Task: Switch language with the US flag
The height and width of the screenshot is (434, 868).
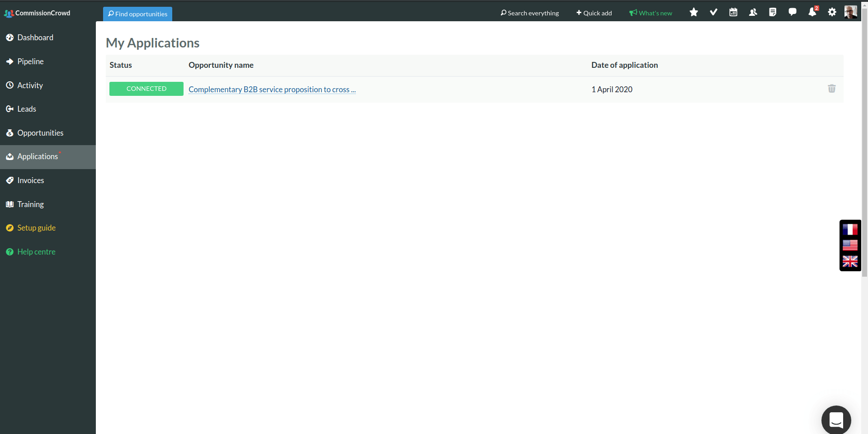Action: [x=850, y=245]
